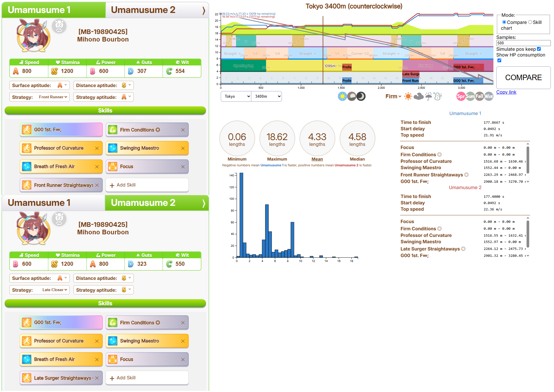554x392 pixels.
Task: Click Umamusume 1 Mihono Bourbon portrait
Action: (33, 35)
